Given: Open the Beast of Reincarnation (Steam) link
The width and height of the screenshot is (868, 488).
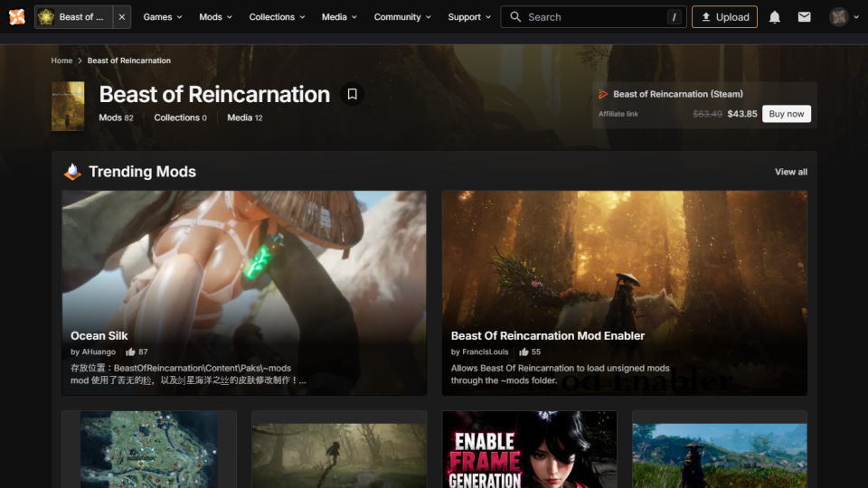Looking at the screenshot, I should (x=677, y=94).
